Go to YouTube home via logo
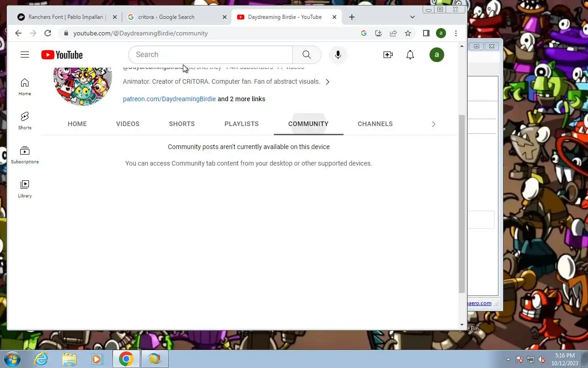Viewport: 588px width, 368px height. point(62,55)
